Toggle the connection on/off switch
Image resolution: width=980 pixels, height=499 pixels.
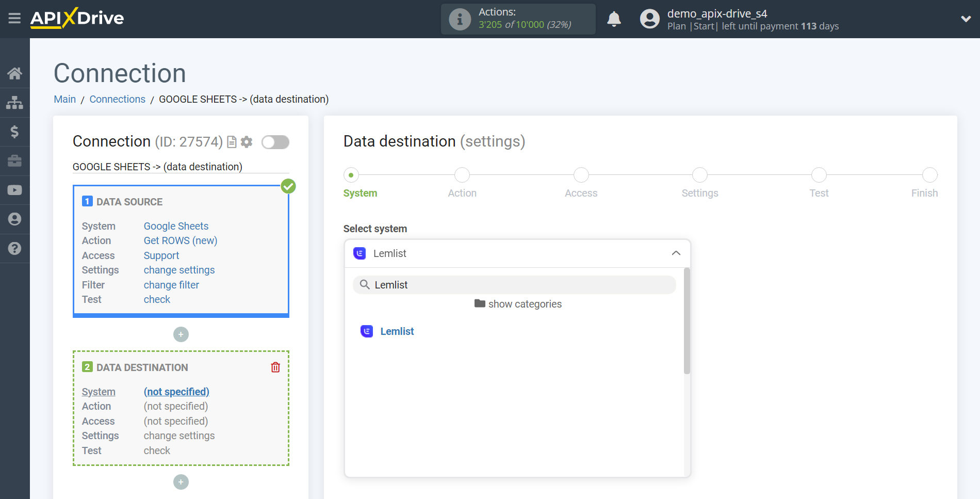(275, 142)
